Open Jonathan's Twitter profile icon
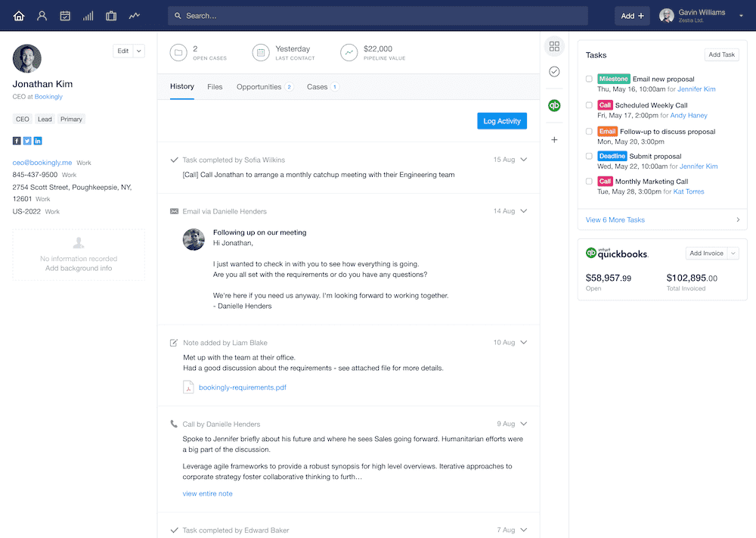This screenshot has height=538, width=756. coord(27,141)
